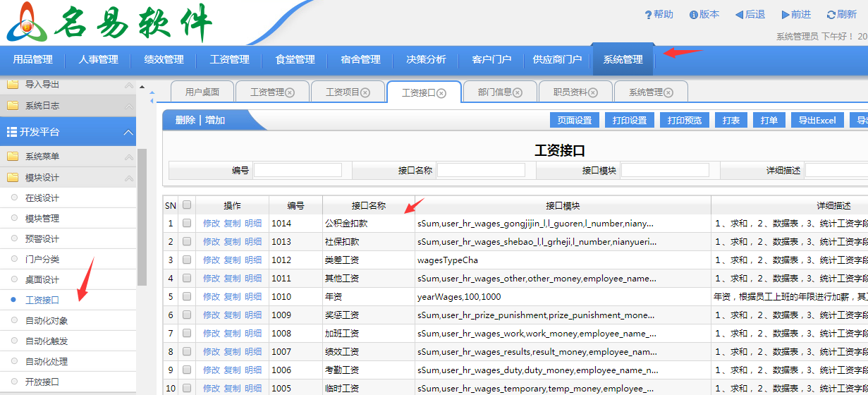Refresh the page with 刷新 icon

(831, 15)
